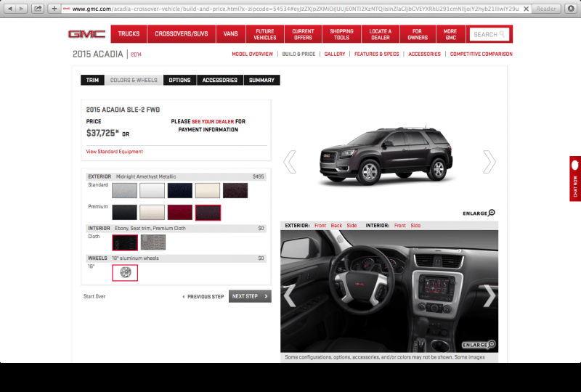Click See Your Dealer link
This screenshot has width=581, height=392.
click(213, 121)
